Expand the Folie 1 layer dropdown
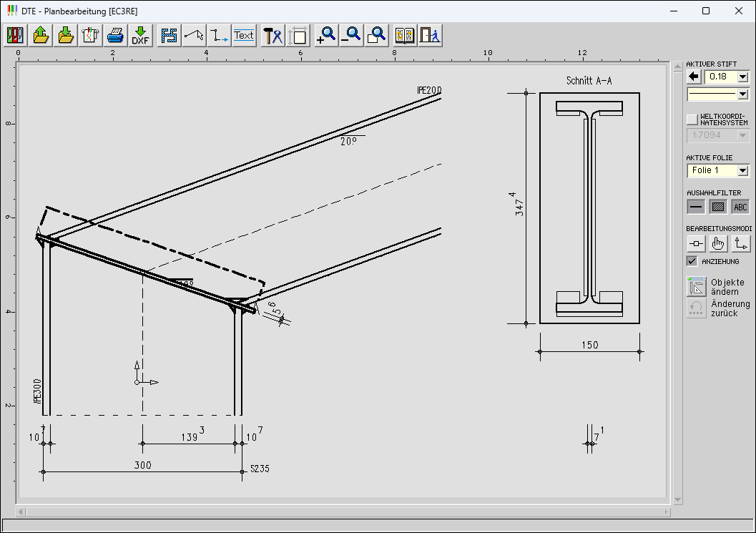 [x=742, y=170]
